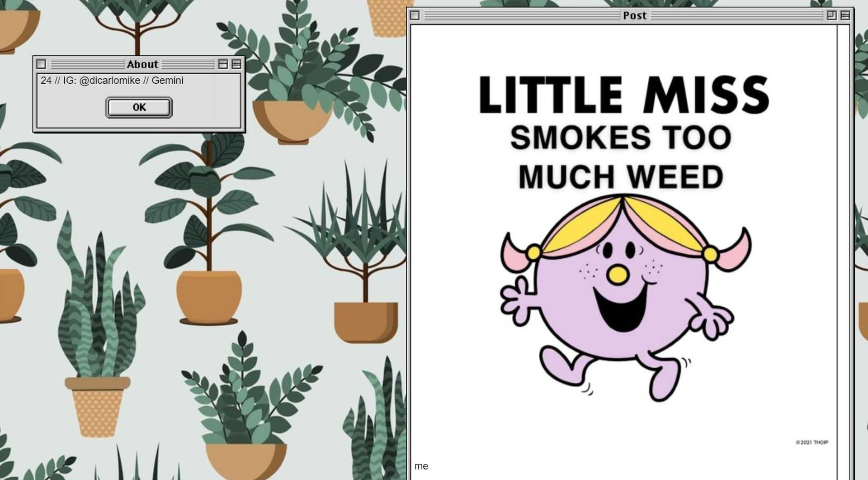The width and height of the screenshot is (868, 480).
Task: Click the zoom box in About window title bar
Action: coord(223,64)
